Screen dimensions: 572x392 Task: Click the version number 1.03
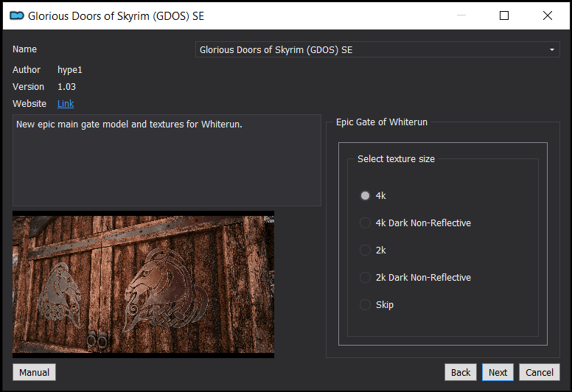click(67, 87)
